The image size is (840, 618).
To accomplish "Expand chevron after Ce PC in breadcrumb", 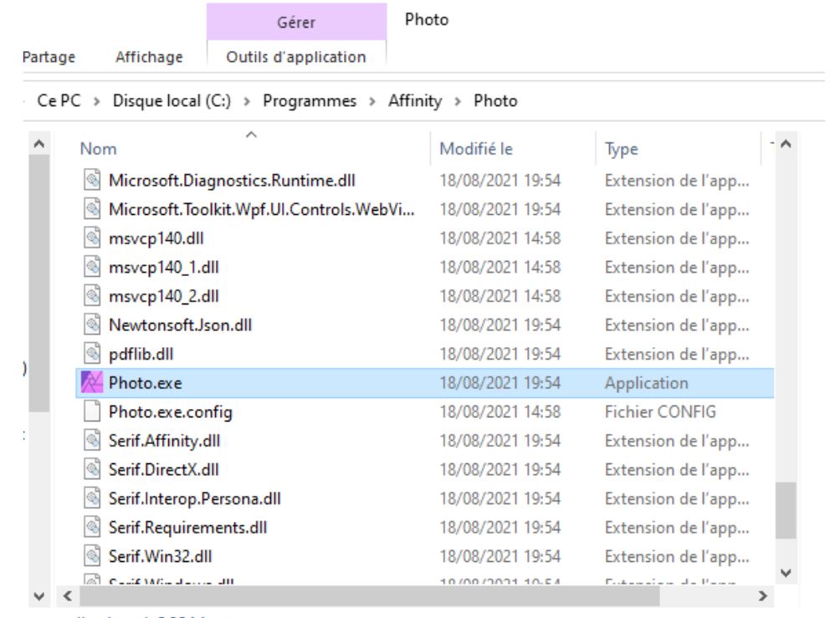I will (x=96, y=101).
